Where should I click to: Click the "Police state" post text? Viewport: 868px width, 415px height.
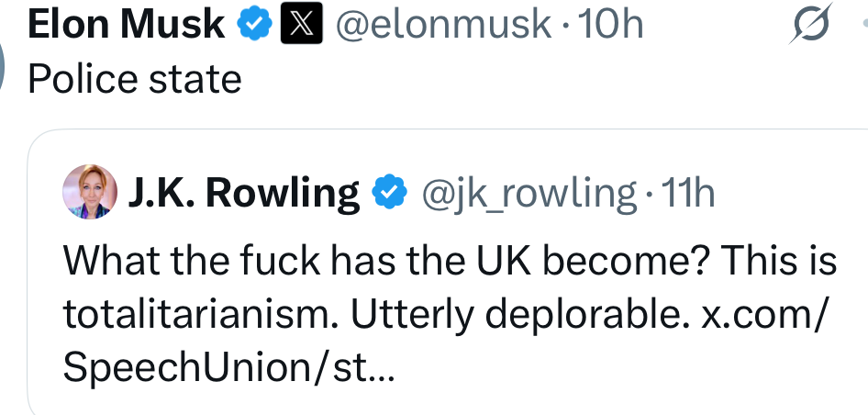pos(135,80)
